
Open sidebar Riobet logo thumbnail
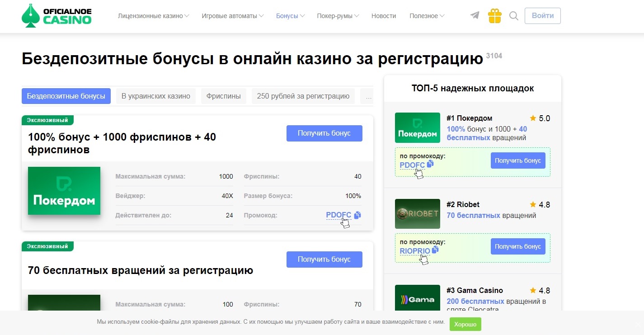point(418,214)
